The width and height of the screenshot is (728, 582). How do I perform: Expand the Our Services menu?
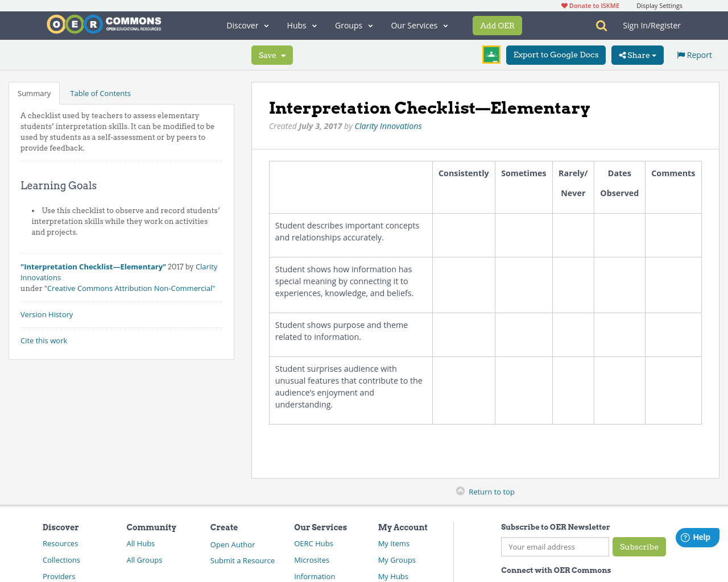pos(419,25)
